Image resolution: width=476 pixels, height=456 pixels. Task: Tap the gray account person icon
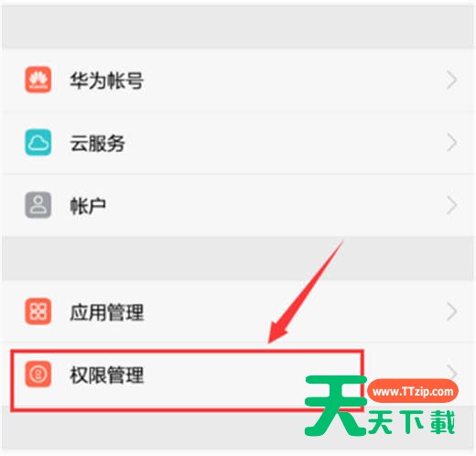coord(38,205)
